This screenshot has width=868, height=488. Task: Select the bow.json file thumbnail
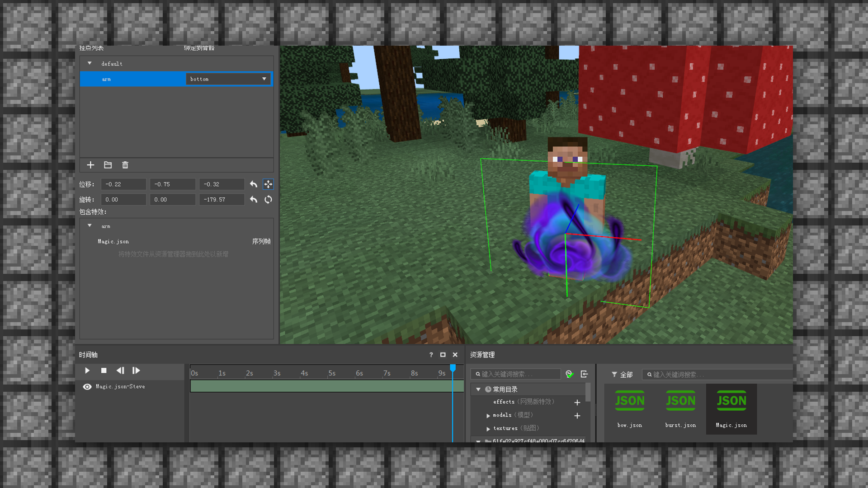click(x=630, y=409)
